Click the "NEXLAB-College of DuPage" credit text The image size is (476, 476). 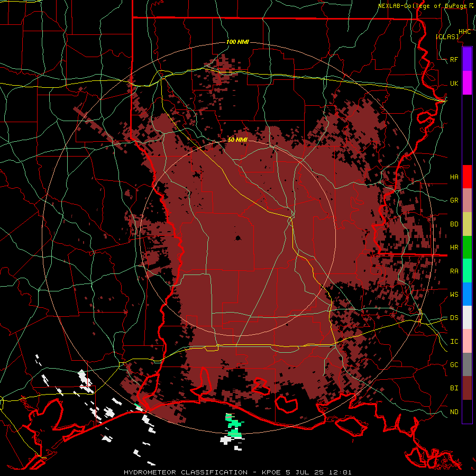(422, 6)
